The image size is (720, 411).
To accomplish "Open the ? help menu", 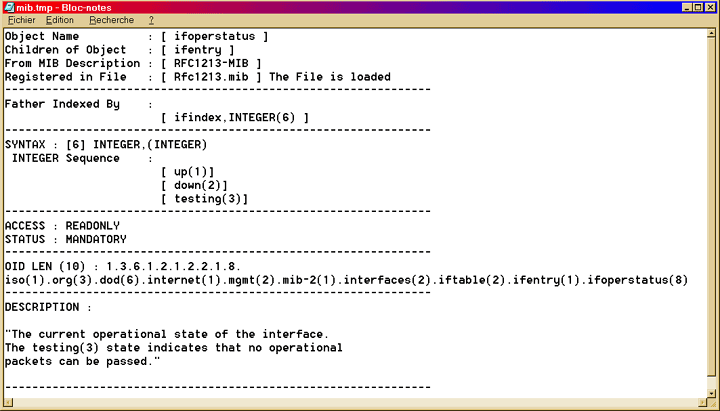I will [x=151, y=20].
